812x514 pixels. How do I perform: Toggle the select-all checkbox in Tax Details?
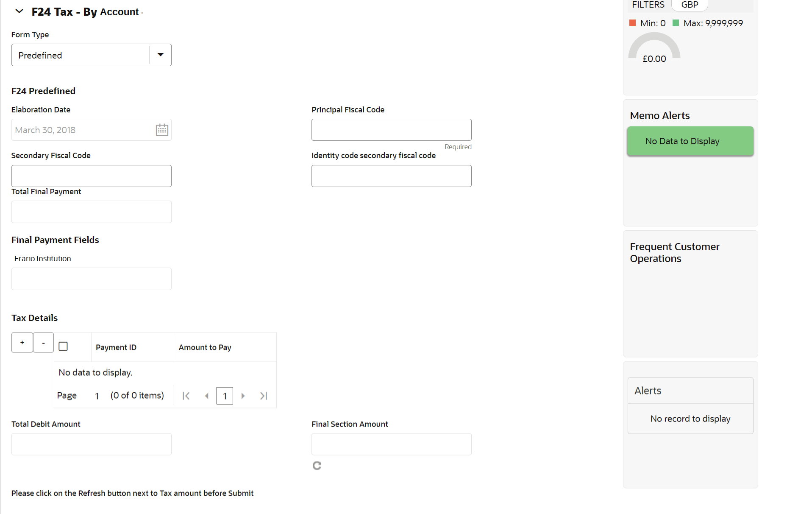63,346
